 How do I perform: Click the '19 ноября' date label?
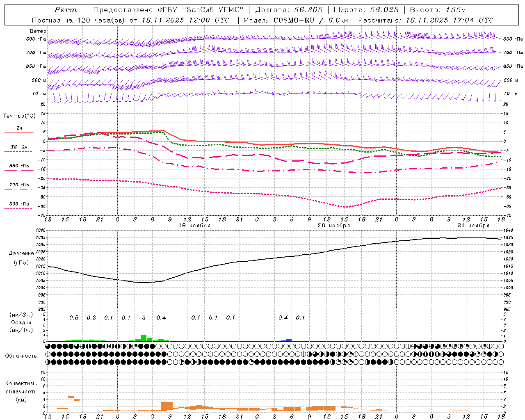point(194,226)
